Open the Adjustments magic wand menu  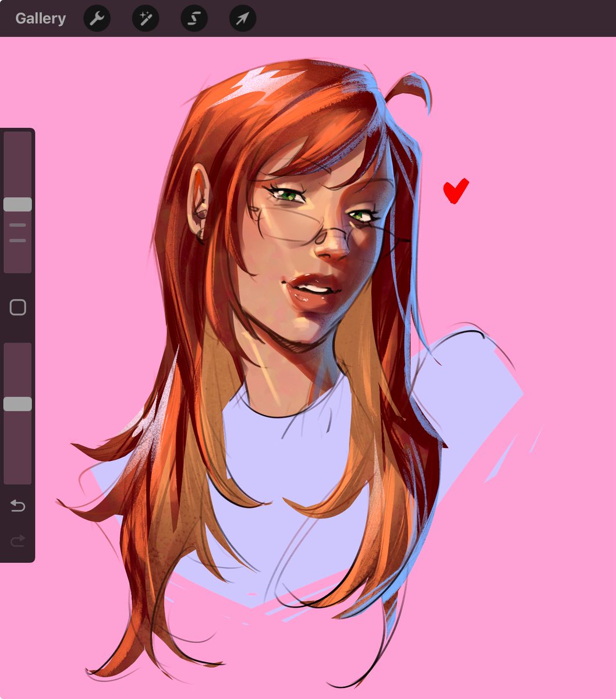pos(146,19)
